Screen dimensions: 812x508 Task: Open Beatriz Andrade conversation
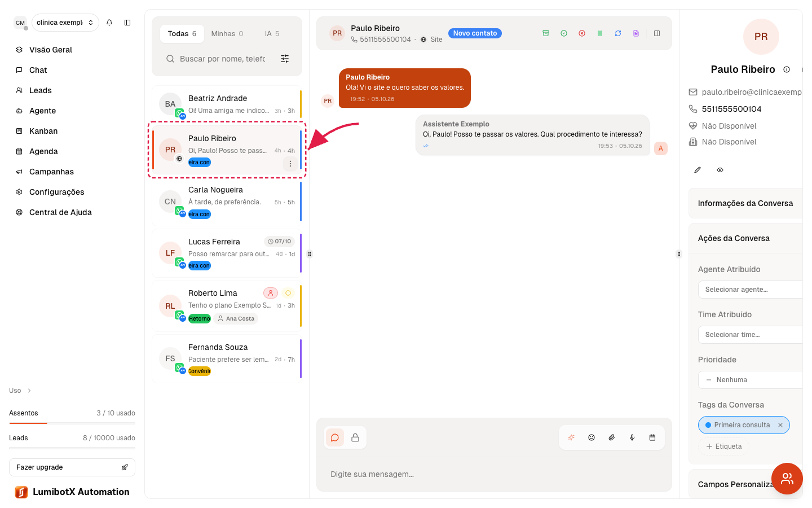point(227,104)
